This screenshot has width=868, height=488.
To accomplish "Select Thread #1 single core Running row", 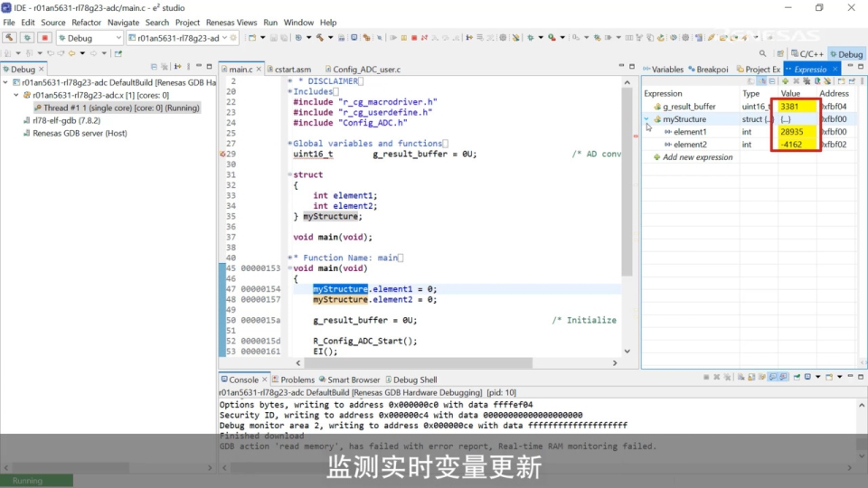I will [117, 108].
